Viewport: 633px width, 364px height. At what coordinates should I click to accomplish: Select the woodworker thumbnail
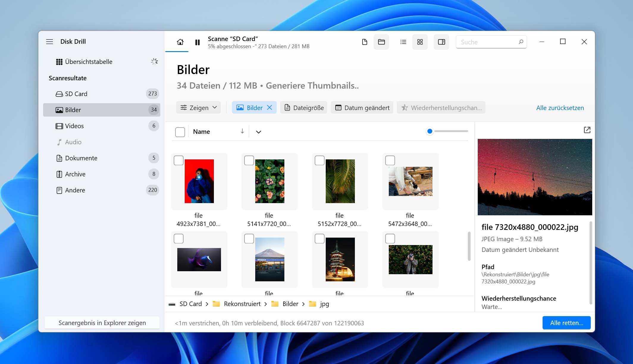(410, 181)
